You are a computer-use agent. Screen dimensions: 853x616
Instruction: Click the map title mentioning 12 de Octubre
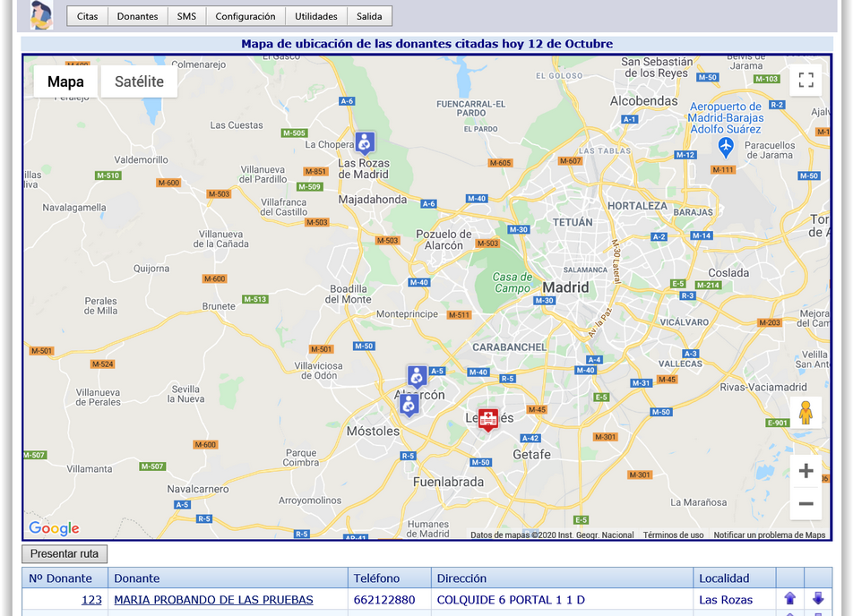click(427, 44)
